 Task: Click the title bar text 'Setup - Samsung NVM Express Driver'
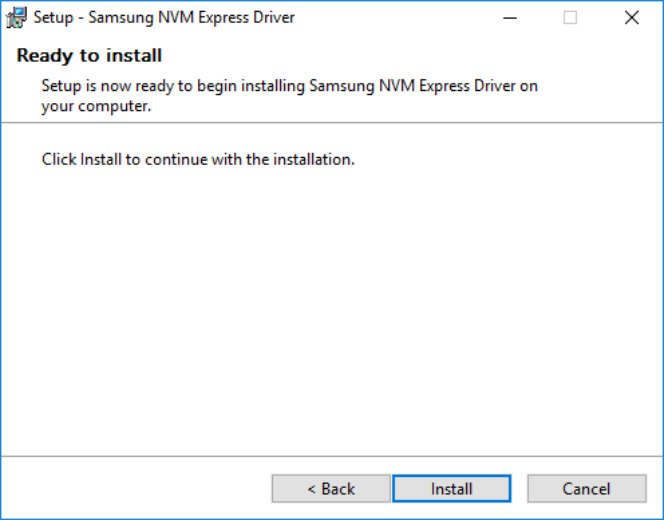pos(164,18)
